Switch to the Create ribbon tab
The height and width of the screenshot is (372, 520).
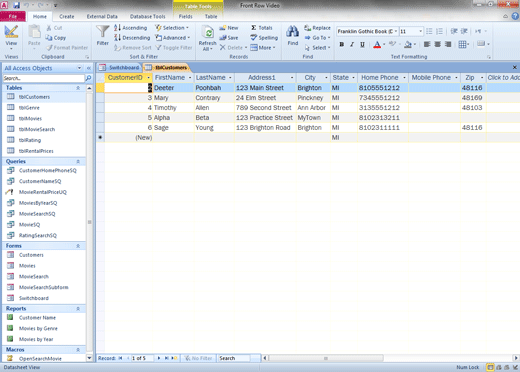click(67, 16)
